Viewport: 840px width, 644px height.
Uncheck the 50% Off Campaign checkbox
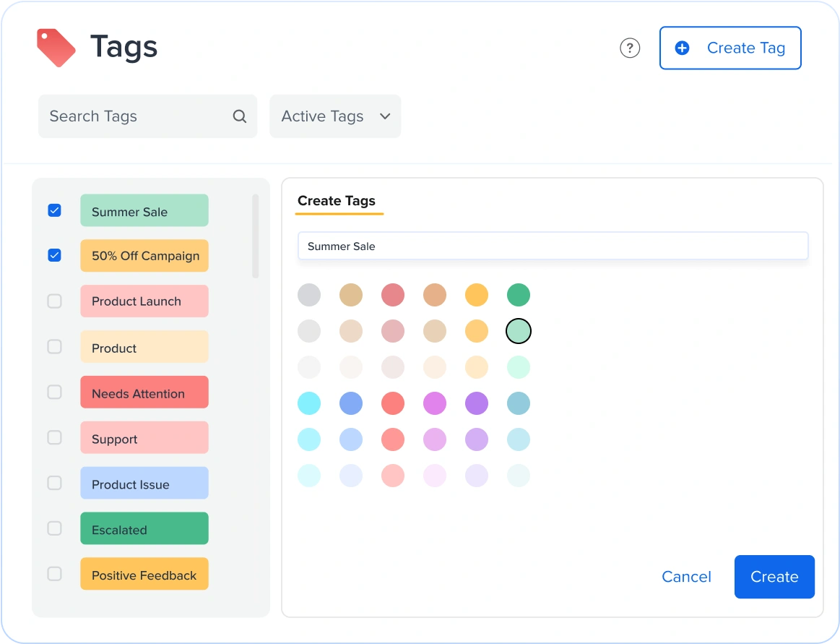click(54, 255)
